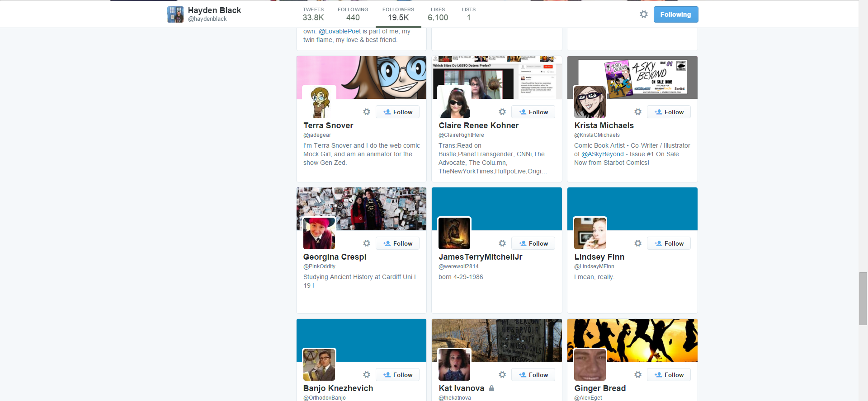Open Georgina Crespi's profile name link

(x=335, y=257)
